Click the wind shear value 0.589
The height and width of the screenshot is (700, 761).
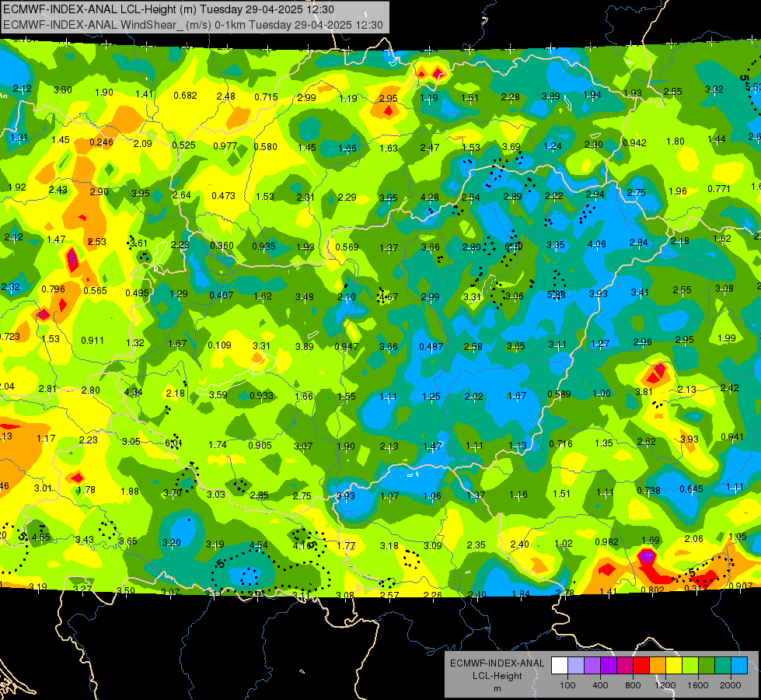tap(559, 394)
